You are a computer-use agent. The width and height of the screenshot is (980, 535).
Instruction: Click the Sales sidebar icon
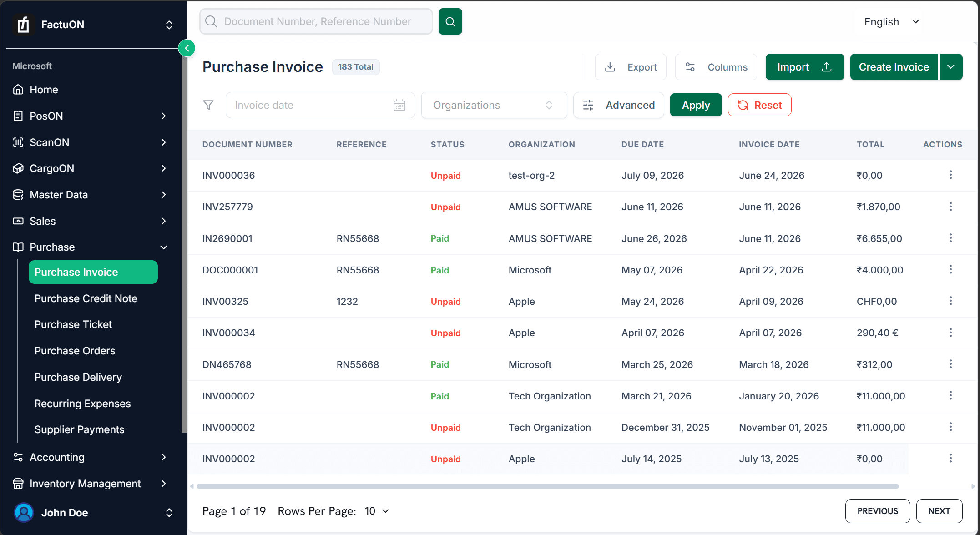point(18,221)
